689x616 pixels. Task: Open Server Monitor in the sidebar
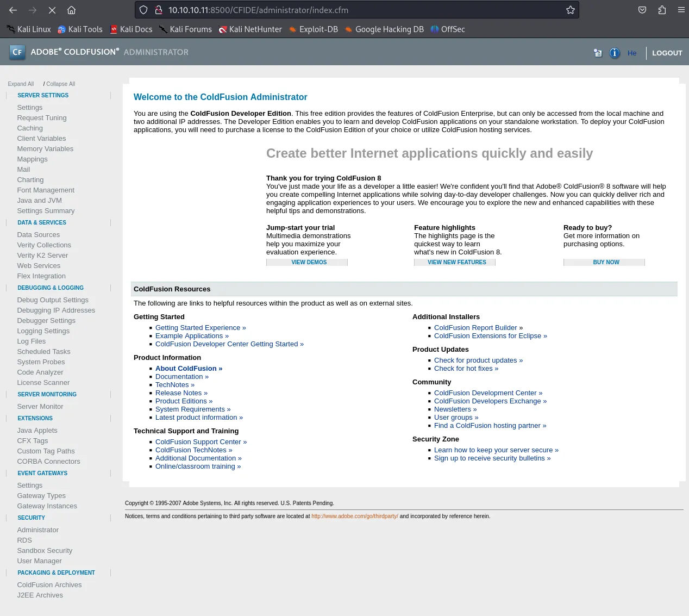point(40,407)
